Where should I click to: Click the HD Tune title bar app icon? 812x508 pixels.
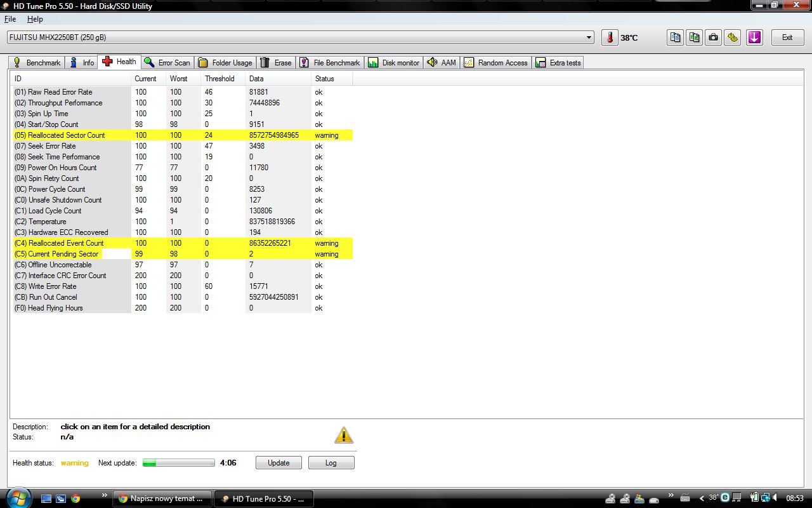click(x=6, y=6)
